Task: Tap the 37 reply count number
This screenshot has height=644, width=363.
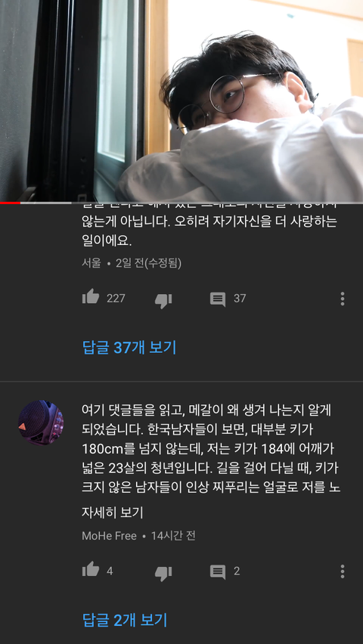Action: [x=240, y=299]
